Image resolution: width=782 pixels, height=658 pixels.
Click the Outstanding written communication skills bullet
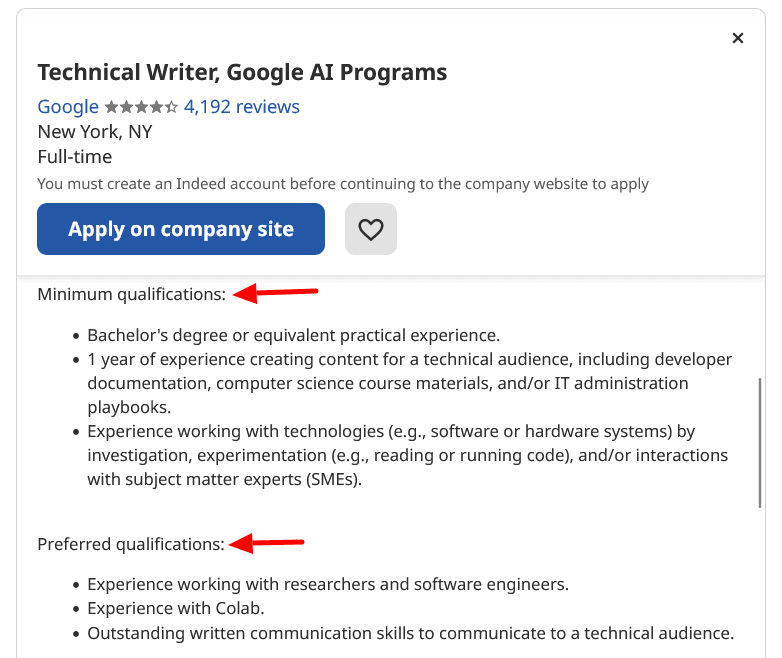(410, 633)
